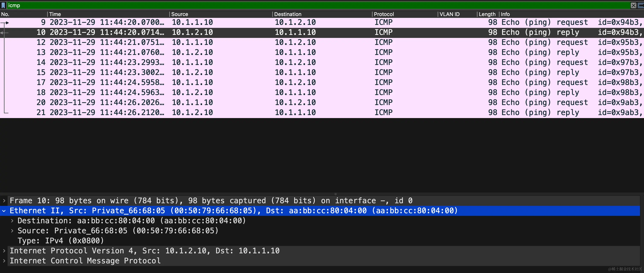The image size is (644, 273).
Task: Select packet number 9 echo request
Action: click(x=250, y=22)
